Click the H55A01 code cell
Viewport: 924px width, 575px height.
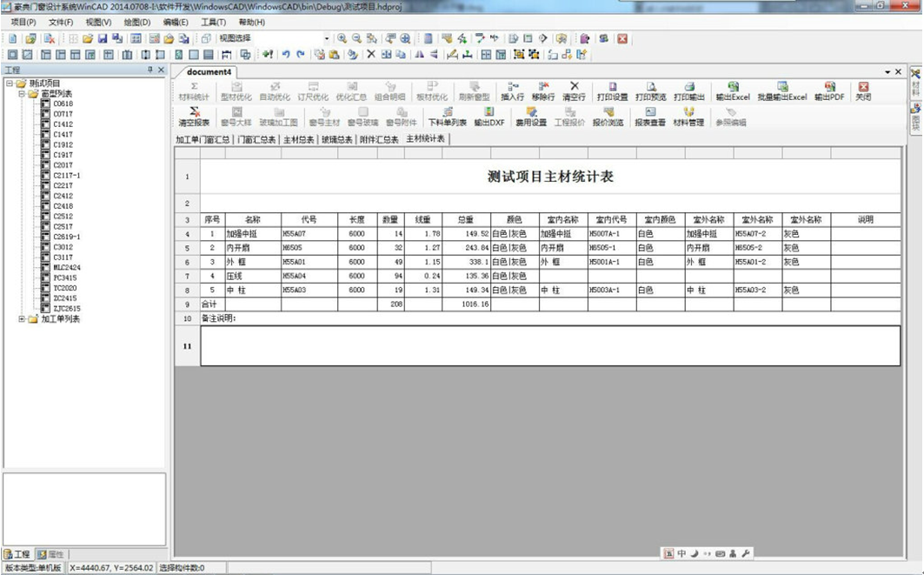point(309,262)
